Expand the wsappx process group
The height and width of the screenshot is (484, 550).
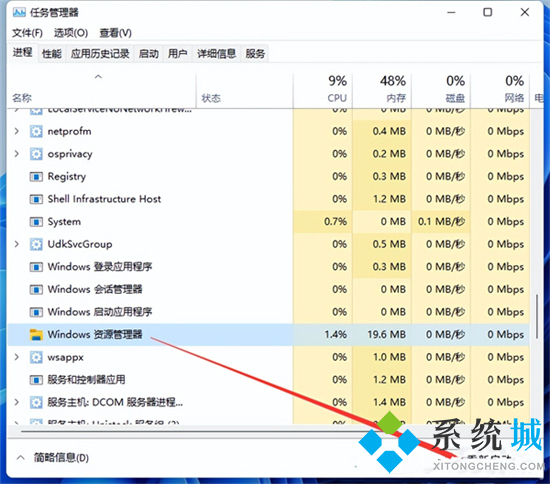coord(16,357)
